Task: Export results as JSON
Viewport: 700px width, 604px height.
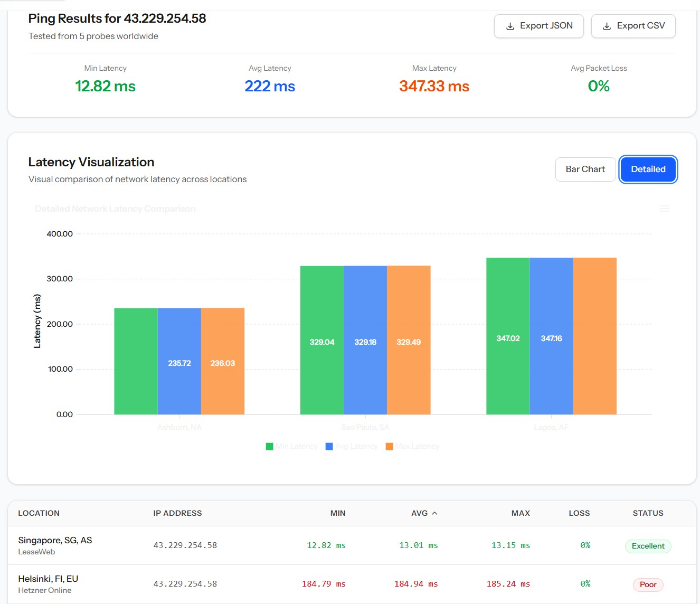Action: (539, 26)
